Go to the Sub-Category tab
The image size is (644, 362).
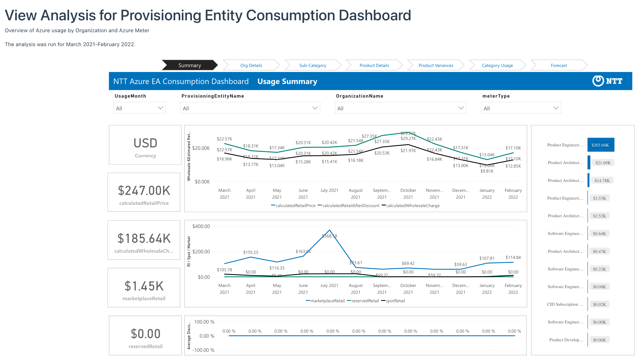click(x=313, y=65)
